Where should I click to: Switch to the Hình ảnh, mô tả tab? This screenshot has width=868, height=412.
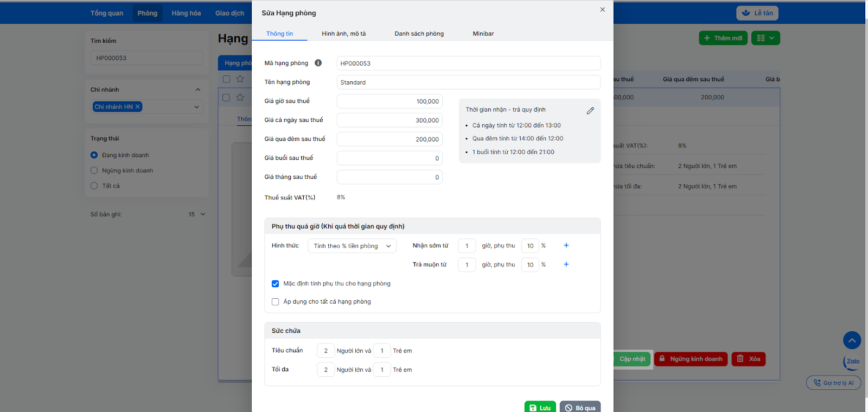click(343, 34)
